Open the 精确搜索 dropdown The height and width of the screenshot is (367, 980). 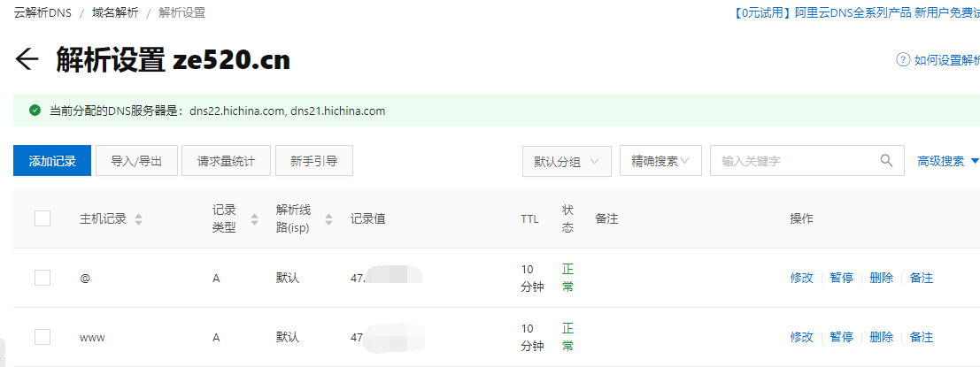click(x=660, y=161)
